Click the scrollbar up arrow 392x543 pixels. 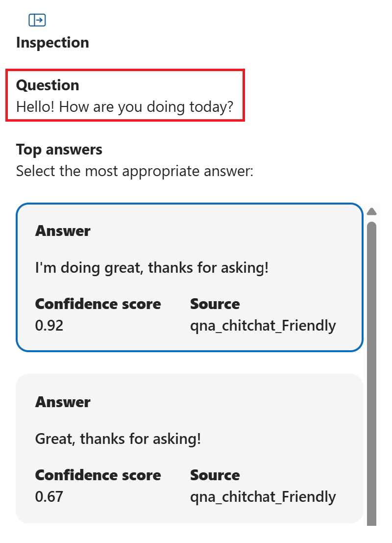pos(371,211)
